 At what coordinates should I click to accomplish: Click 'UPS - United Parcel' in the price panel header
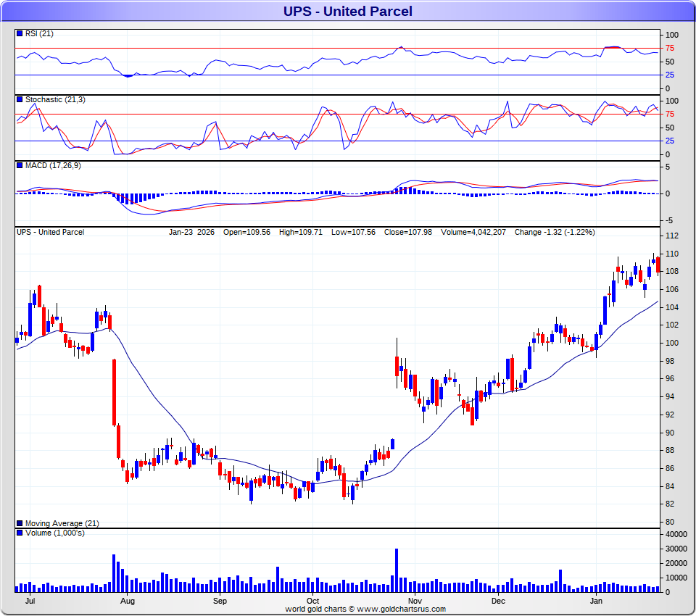(x=50, y=232)
